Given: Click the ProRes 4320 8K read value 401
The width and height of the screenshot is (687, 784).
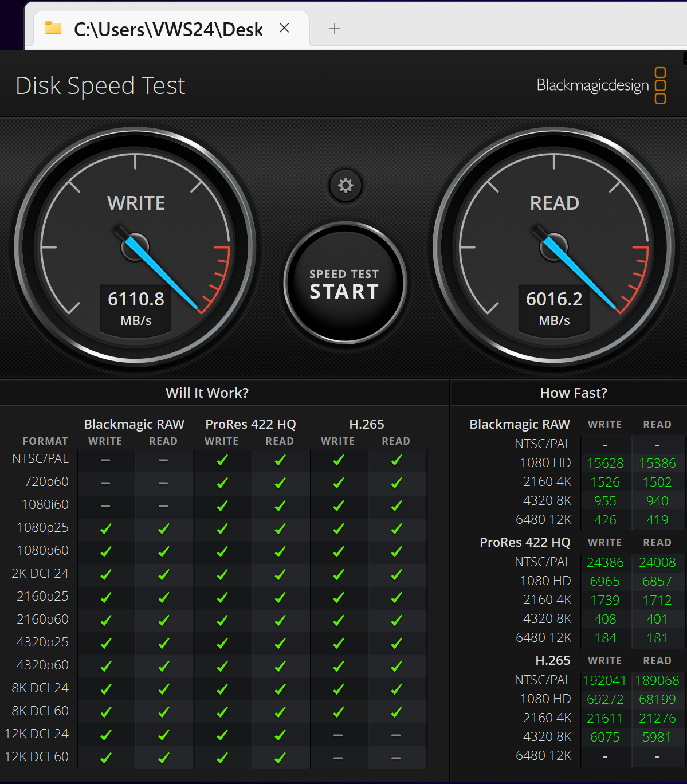Looking at the screenshot, I should pos(657,619).
